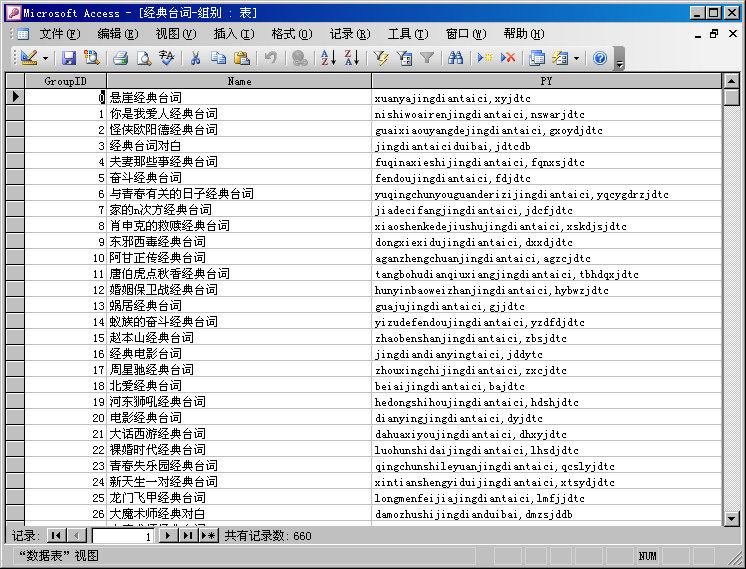Click the Design View toolbar icon
Image resolution: width=746 pixels, height=569 pixels.
tap(29, 58)
